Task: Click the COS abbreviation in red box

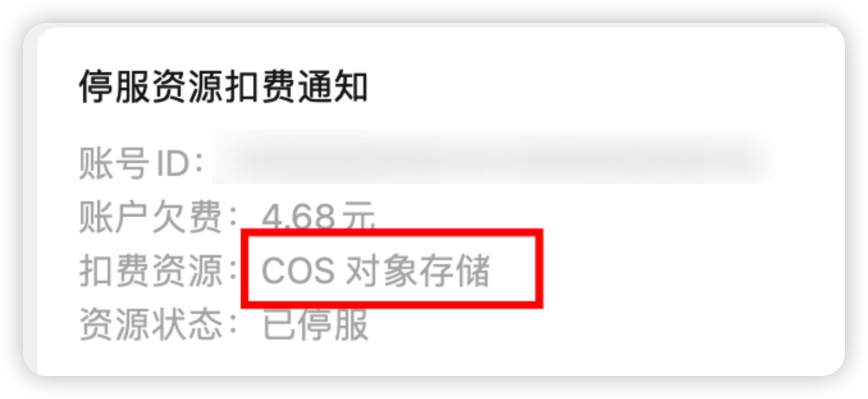Action: tap(298, 272)
